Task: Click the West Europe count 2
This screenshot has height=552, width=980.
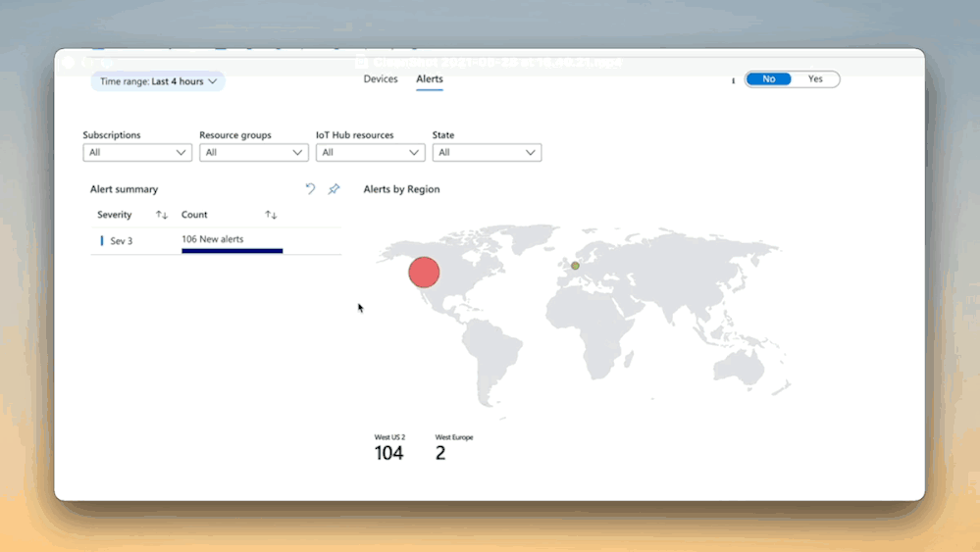Action: 440,453
